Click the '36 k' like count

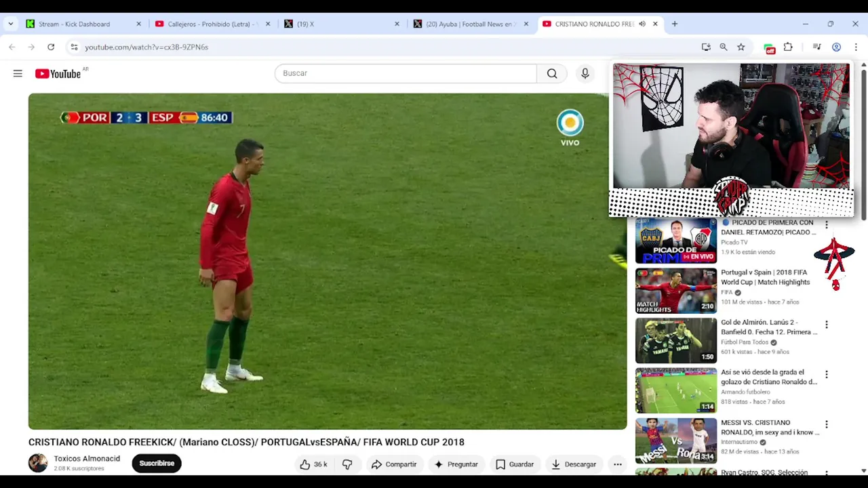[320, 464]
